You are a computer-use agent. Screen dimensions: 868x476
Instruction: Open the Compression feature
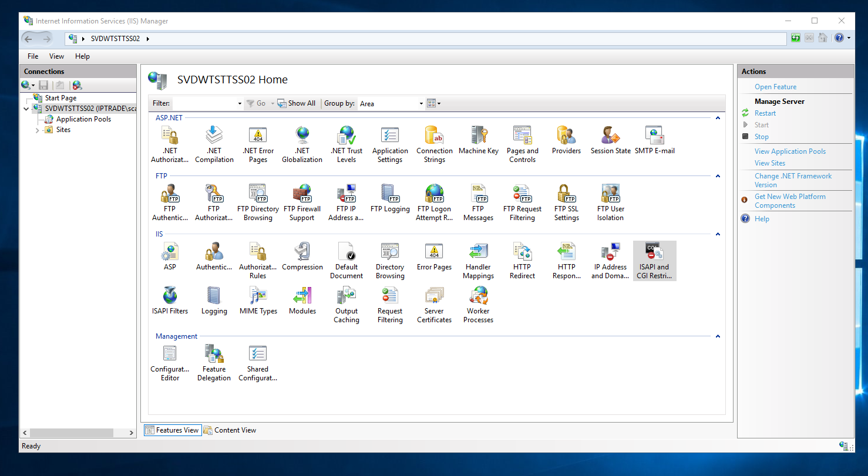tap(302, 256)
